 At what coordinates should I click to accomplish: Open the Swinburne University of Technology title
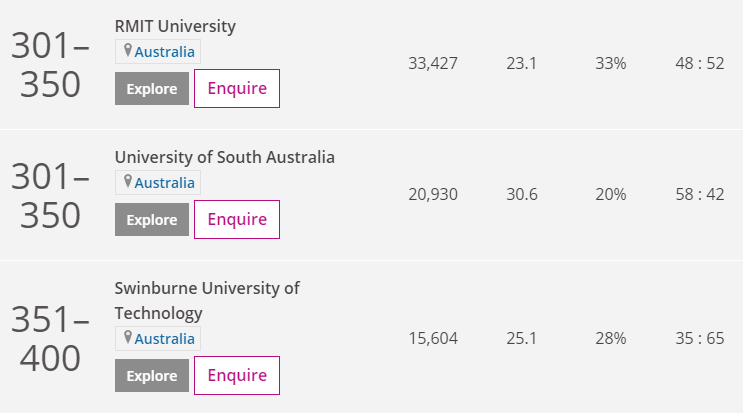click(207, 301)
